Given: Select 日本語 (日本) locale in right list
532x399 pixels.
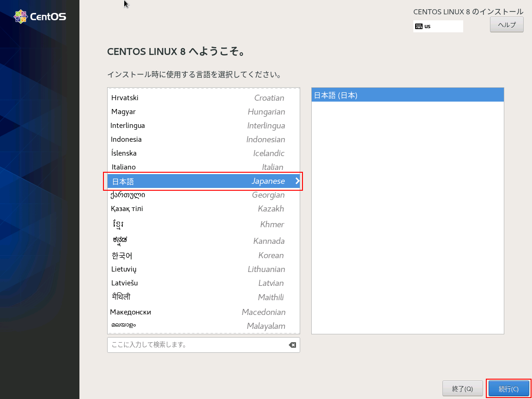Looking at the screenshot, I should pos(407,96).
